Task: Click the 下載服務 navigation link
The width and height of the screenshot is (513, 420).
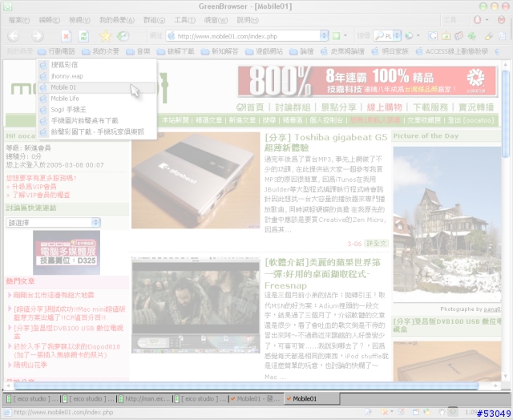Action: point(430,107)
